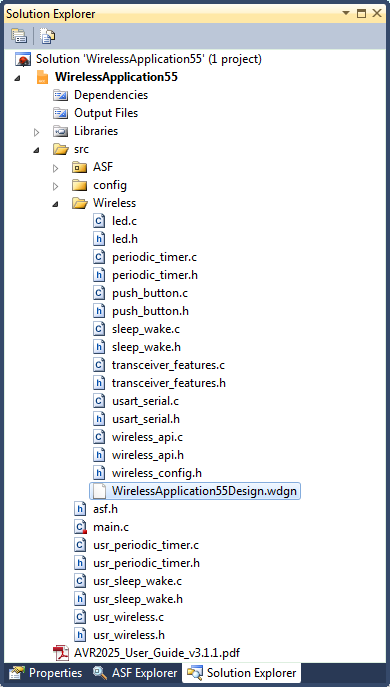Click the Solution 'WirelessApplication55' icon
The width and height of the screenshot is (390, 687).
[23, 59]
